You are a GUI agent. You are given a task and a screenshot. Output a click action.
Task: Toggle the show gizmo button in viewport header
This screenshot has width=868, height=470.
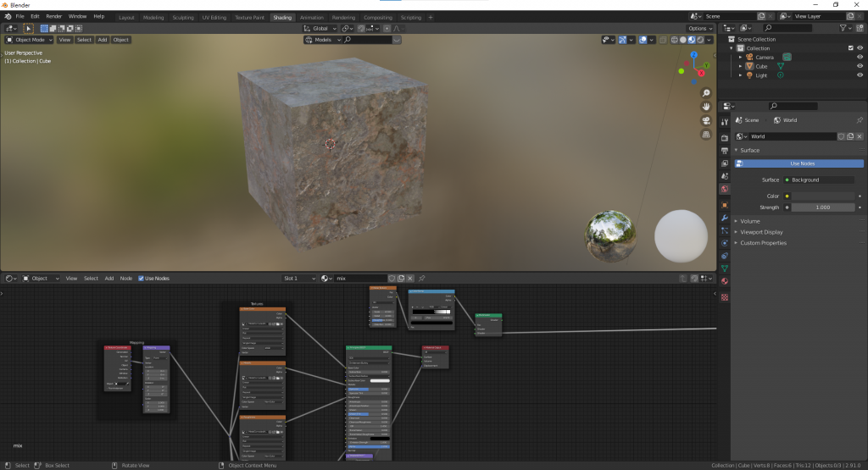[622, 40]
